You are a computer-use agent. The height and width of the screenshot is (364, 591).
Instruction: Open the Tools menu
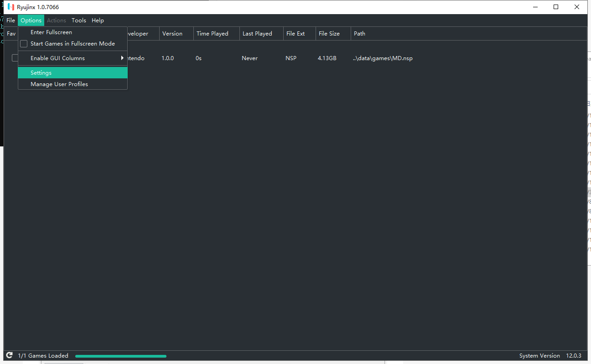[x=79, y=21]
